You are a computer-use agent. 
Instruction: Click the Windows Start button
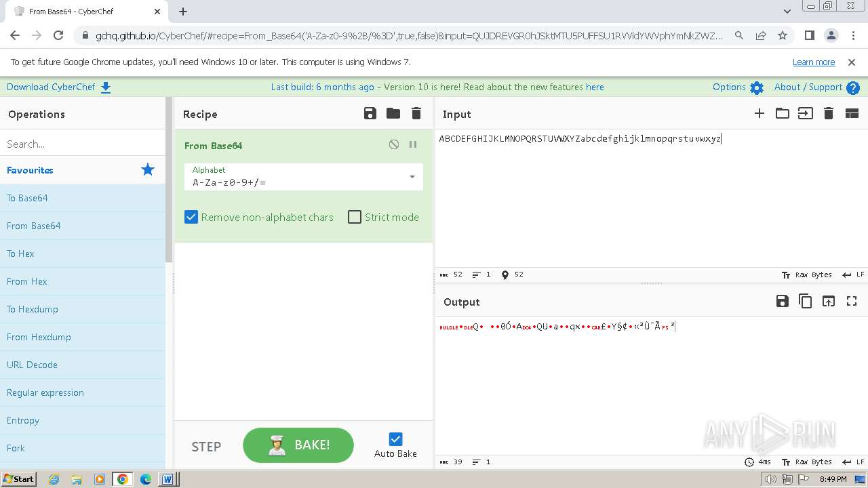pos(19,479)
